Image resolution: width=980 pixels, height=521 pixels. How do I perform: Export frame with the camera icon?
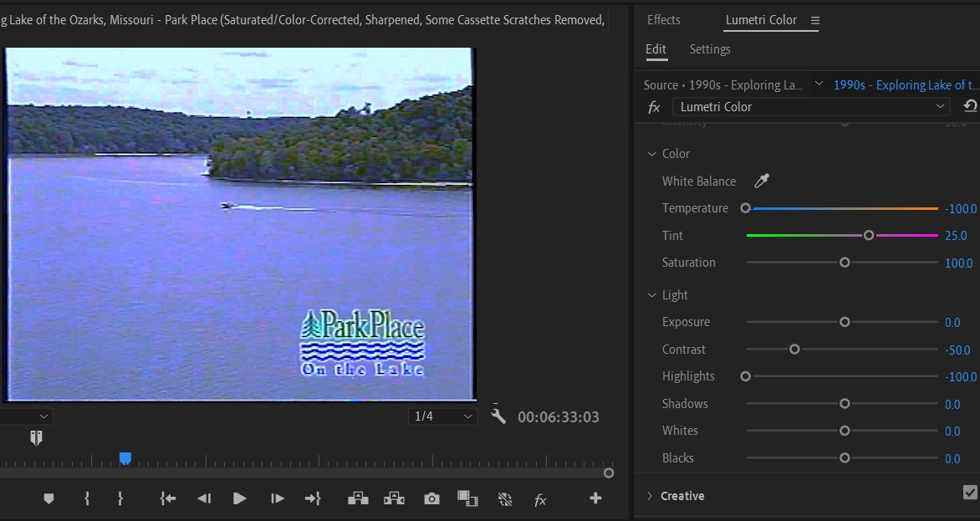click(x=431, y=498)
